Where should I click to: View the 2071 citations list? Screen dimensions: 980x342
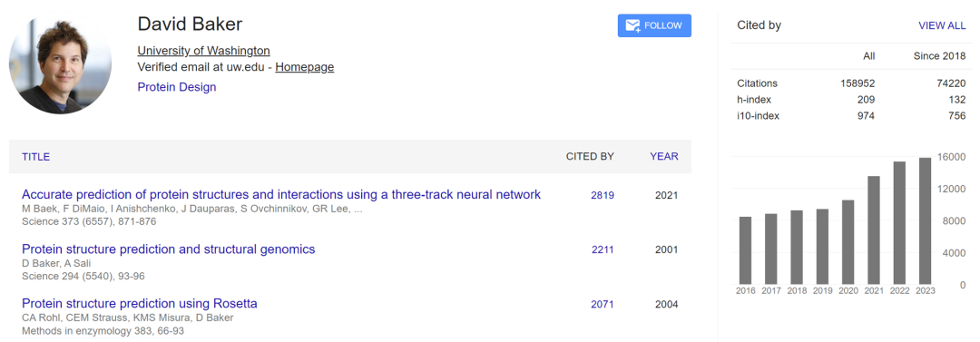603,305
